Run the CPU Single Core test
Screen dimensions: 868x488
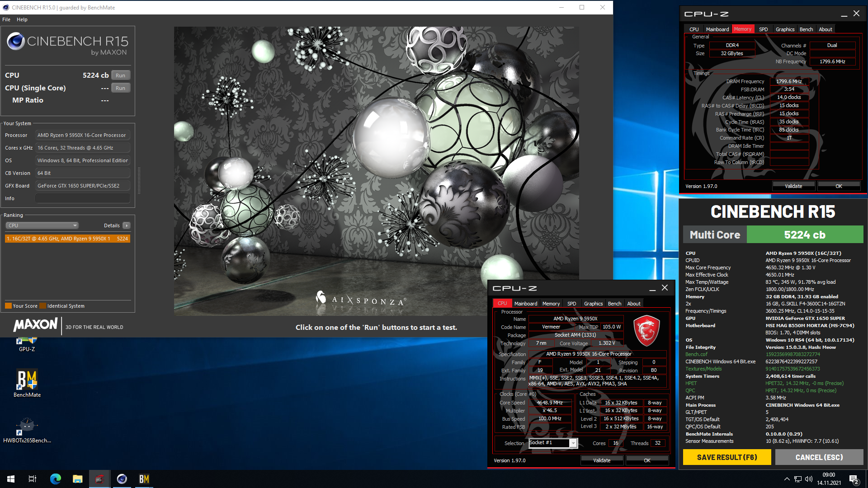120,88
